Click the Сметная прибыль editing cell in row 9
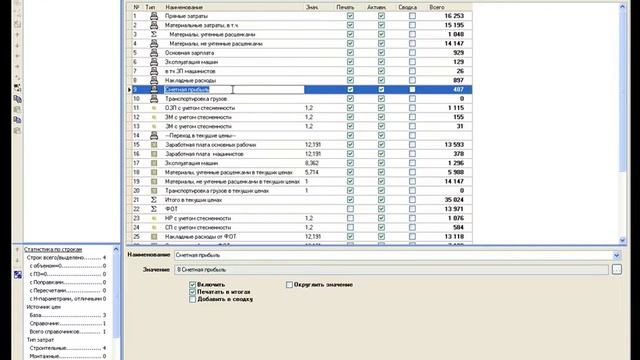 click(234, 89)
